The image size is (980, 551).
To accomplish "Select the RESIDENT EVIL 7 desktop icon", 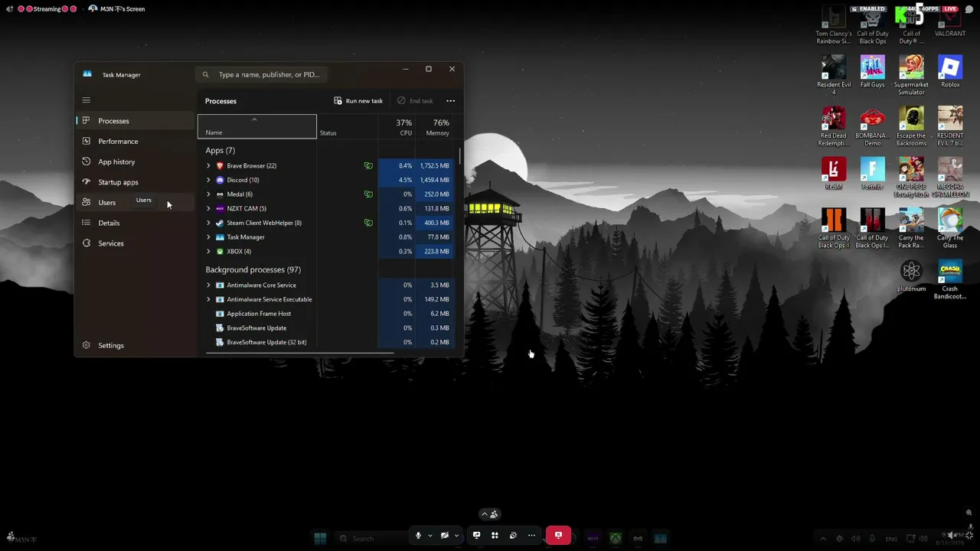I will tap(950, 127).
